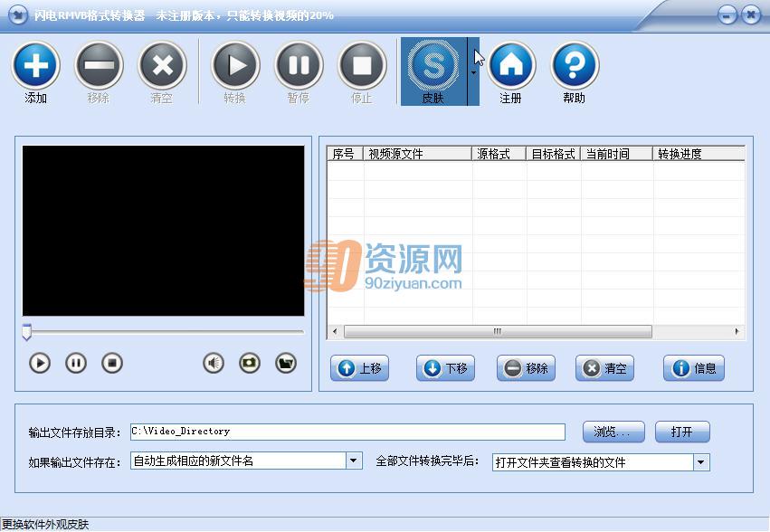Click the 添加 add file icon
Image resolution: width=770 pixels, height=532 pixels.
point(36,65)
